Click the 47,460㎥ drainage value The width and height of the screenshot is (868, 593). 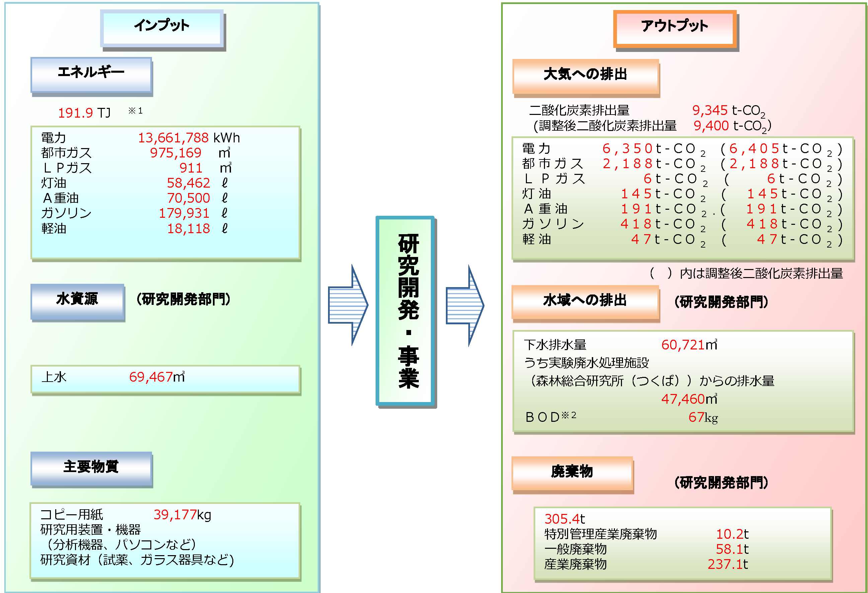[689, 399]
